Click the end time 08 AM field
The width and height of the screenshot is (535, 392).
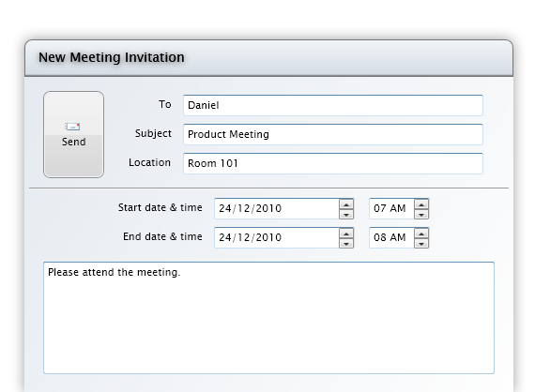coord(391,237)
